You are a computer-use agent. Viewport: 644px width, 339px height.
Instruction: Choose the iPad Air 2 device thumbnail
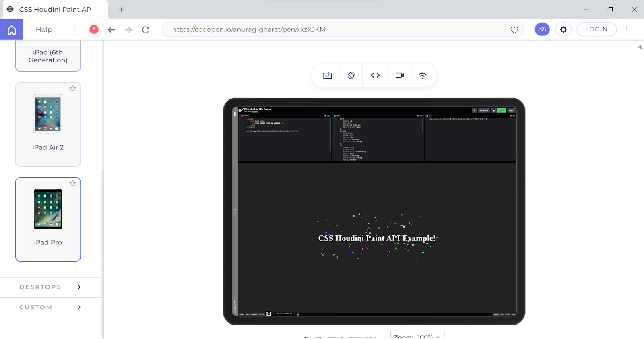[x=48, y=114]
